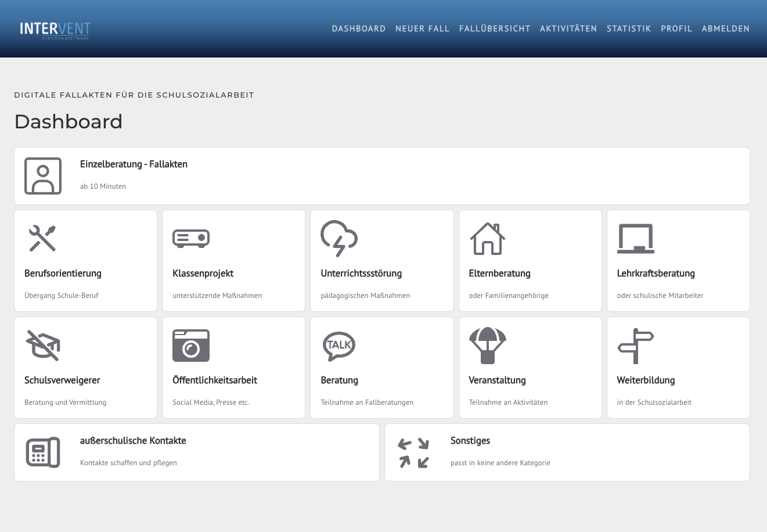Open Neuer Fall in the navigation
The height and width of the screenshot is (532, 767).
coord(422,28)
